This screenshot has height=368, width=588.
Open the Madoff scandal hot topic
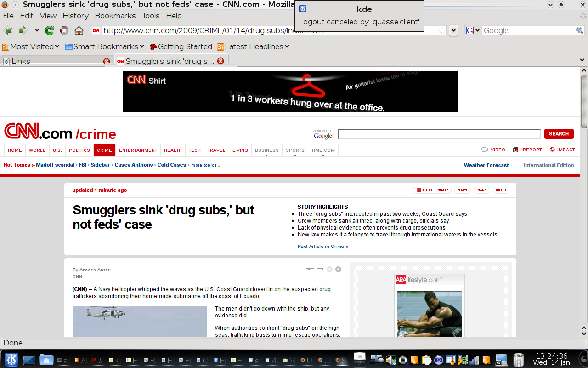55,165
